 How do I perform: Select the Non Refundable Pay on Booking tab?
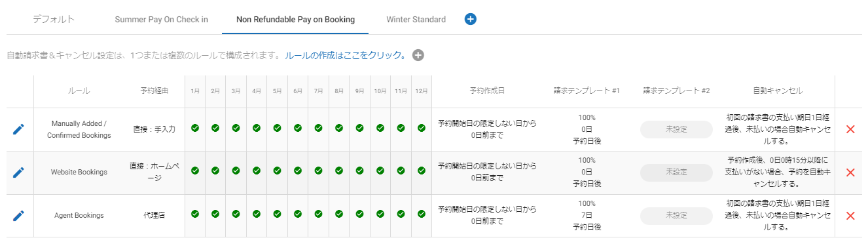(295, 19)
